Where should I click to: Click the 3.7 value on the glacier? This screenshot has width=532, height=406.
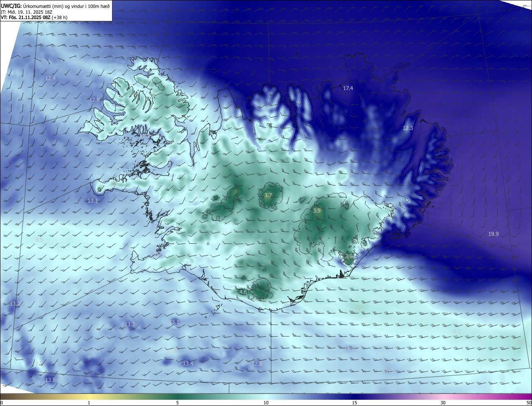pyautogui.click(x=268, y=195)
